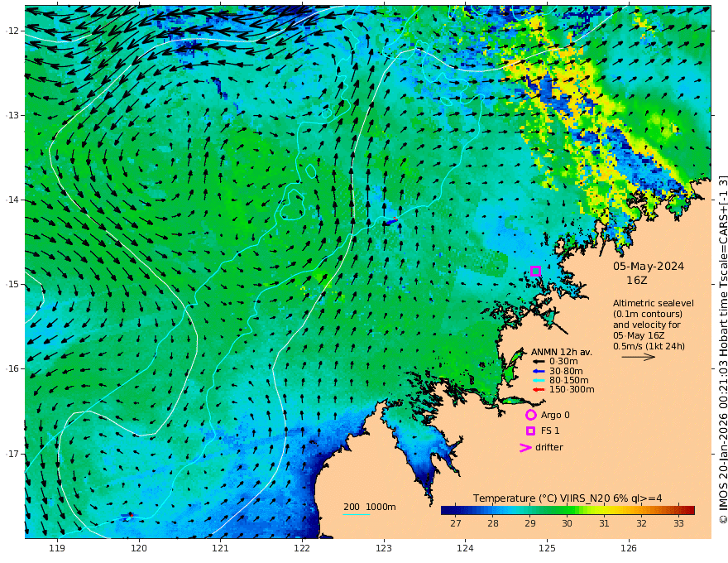Click the blue 30-80m legend arrow
Screen dimensions: 728x563
point(538,371)
